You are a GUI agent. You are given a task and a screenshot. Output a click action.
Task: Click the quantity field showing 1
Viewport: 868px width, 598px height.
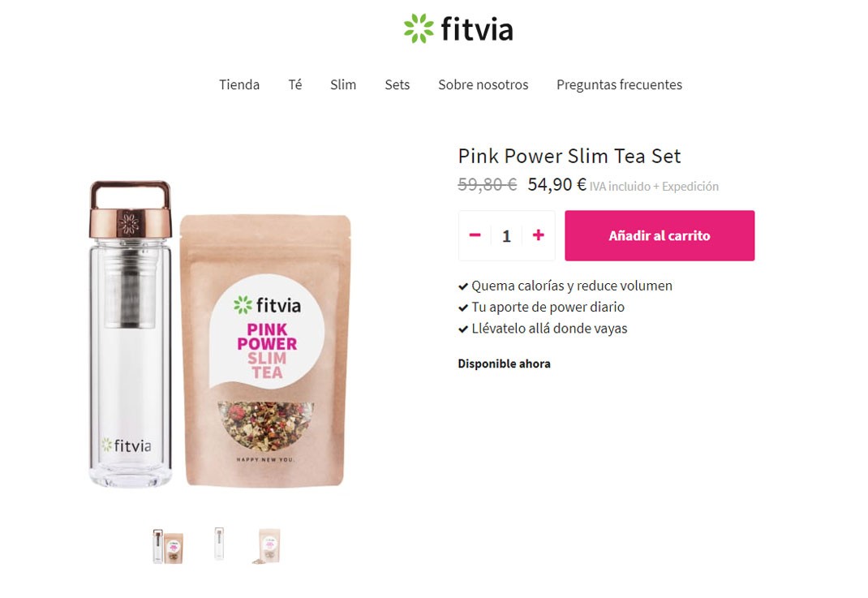506,236
